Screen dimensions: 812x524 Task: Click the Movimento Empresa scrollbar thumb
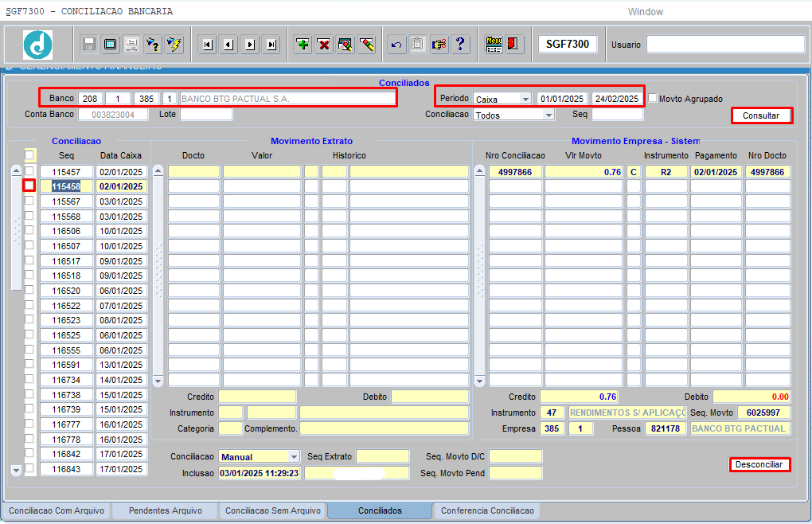(x=479, y=276)
